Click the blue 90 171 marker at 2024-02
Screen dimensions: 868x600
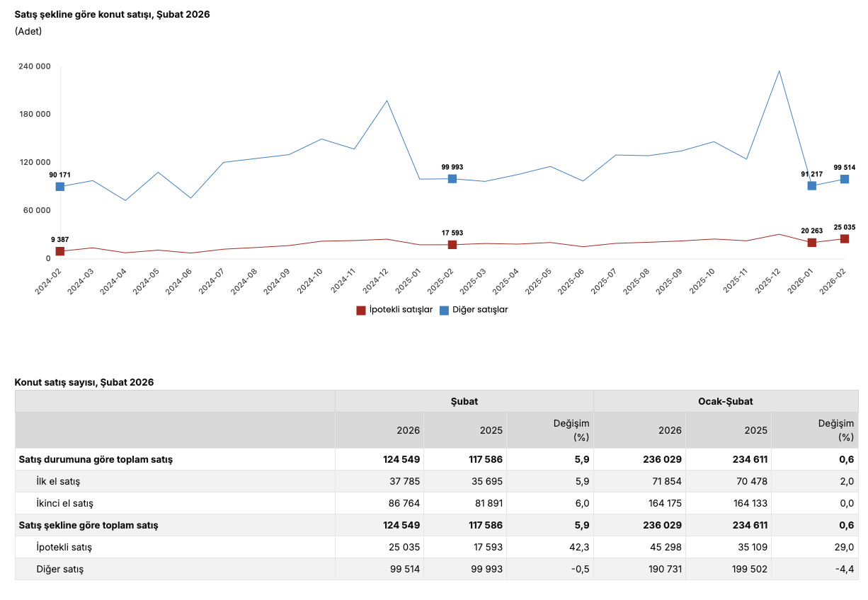click(x=60, y=187)
